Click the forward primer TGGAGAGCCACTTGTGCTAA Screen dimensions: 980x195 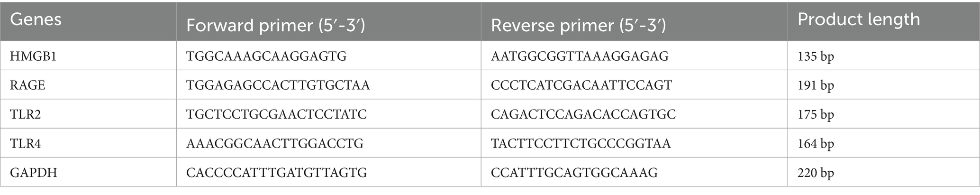pos(278,85)
